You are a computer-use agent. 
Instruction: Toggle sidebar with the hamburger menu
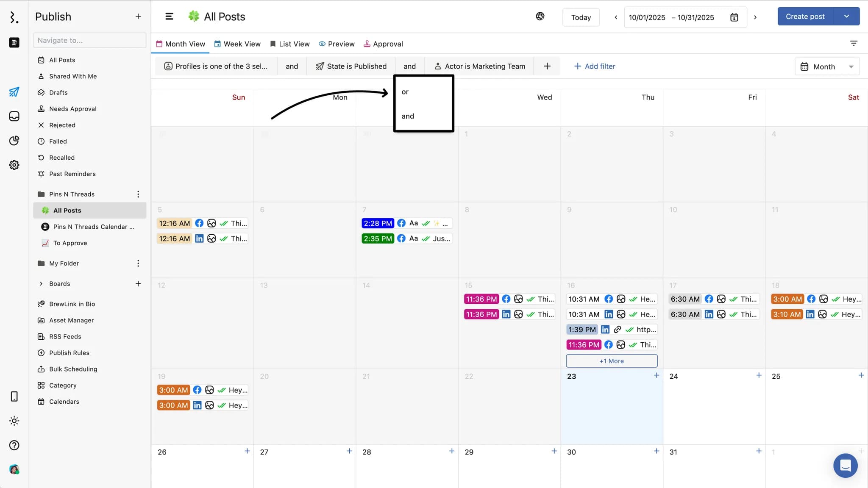(x=169, y=17)
